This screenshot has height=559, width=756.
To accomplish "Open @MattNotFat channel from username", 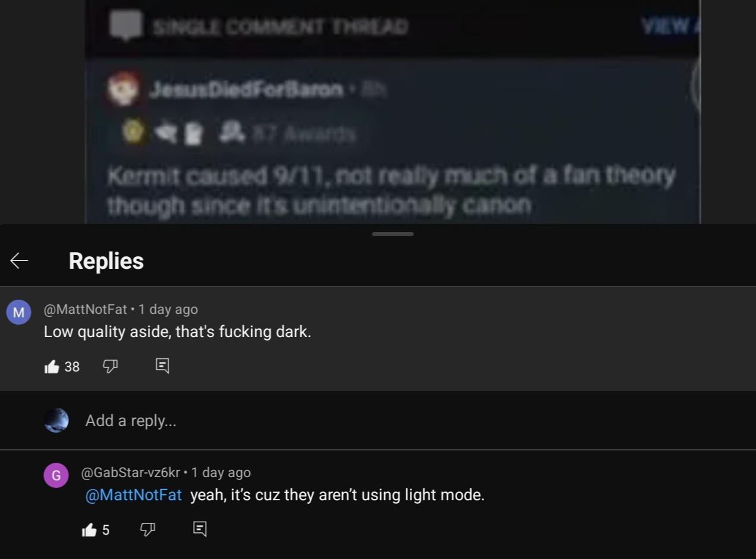I will pos(86,309).
